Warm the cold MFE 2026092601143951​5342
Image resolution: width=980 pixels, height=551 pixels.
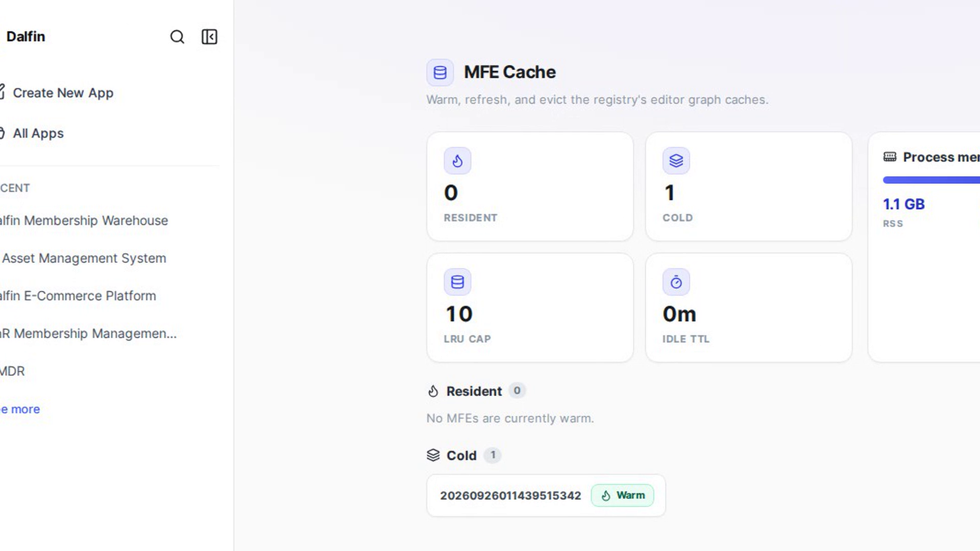point(622,495)
